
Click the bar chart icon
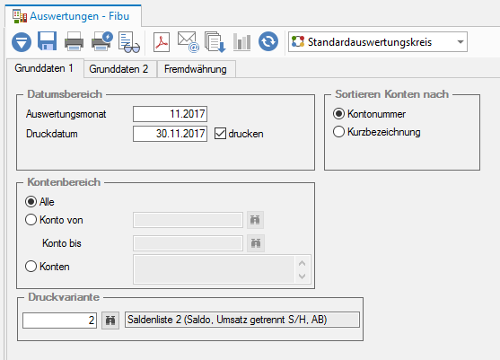pyautogui.click(x=242, y=42)
